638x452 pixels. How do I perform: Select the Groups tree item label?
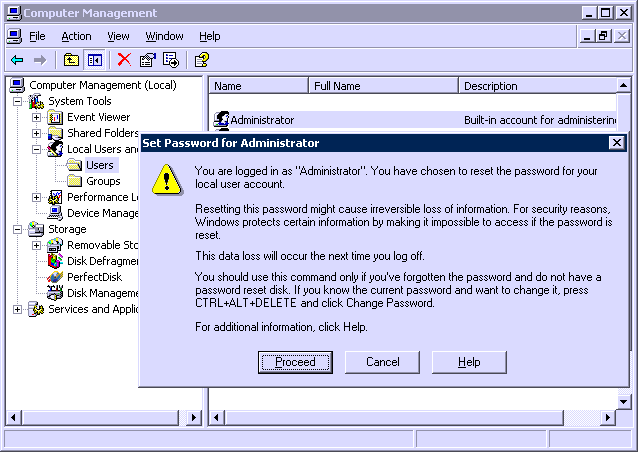point(103,181)
